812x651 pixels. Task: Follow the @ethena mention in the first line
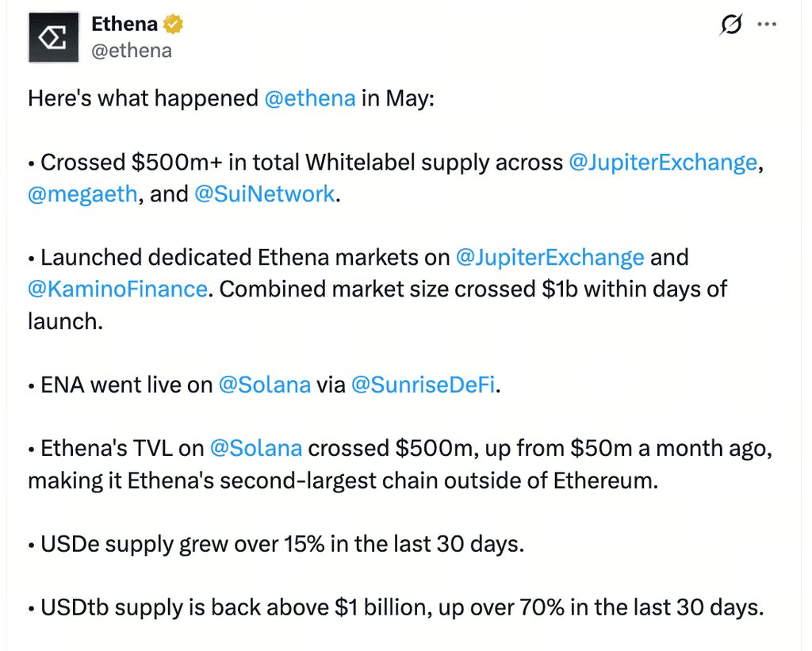tap(310, 98)
